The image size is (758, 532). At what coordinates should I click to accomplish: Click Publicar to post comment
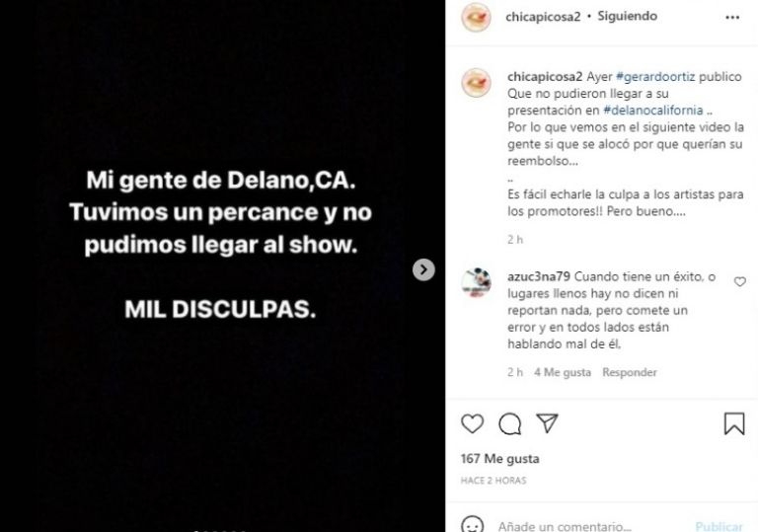point(719,526)
